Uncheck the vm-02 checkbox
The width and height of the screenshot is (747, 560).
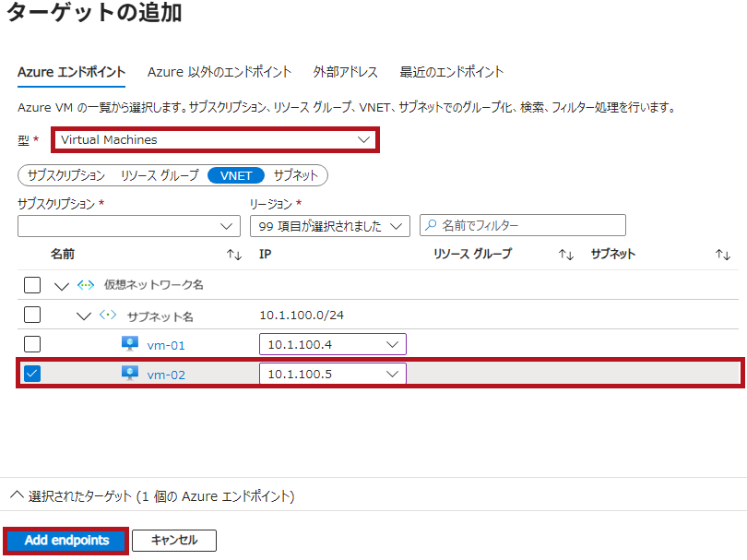[x=32, y=373]
